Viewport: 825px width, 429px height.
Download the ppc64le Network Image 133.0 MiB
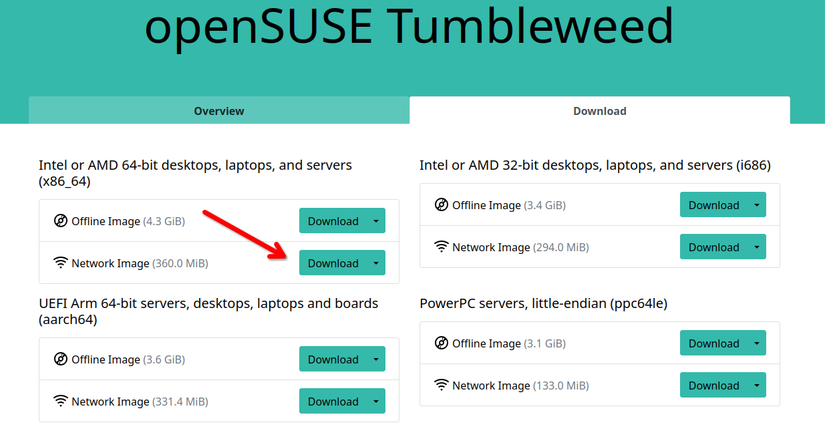tap(714, 385)
